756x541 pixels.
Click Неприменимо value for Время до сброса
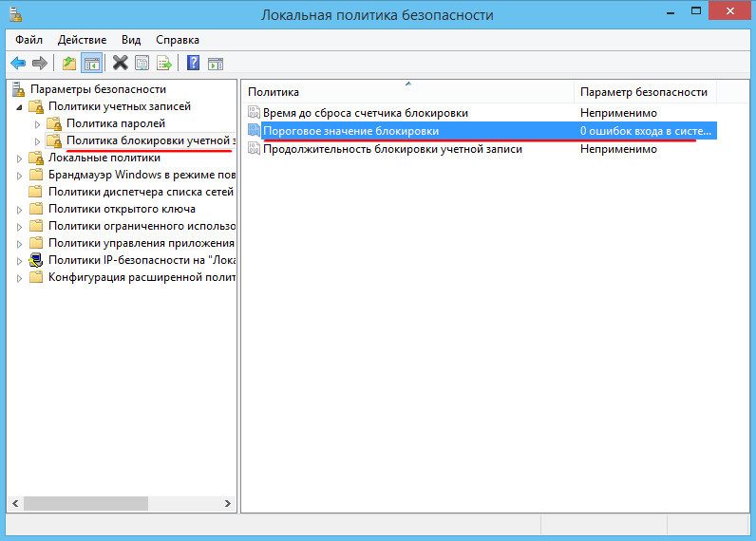click(618, 113)
